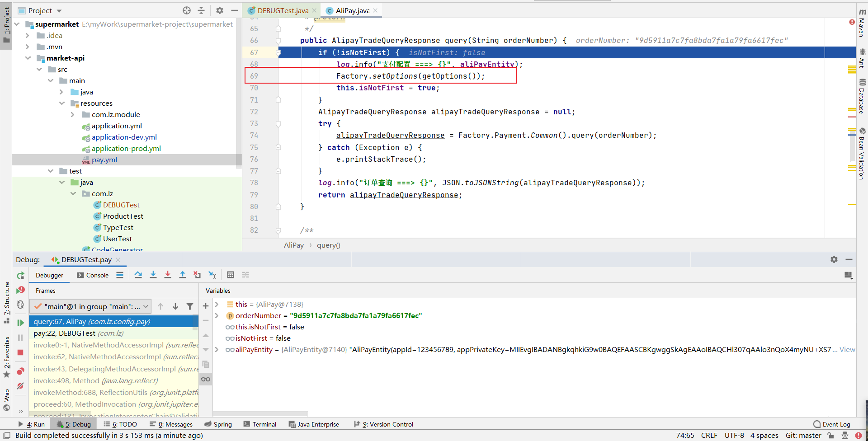Click Collapse All in Project panel
This screenshot has height=441, width=868.
[201, 10]
